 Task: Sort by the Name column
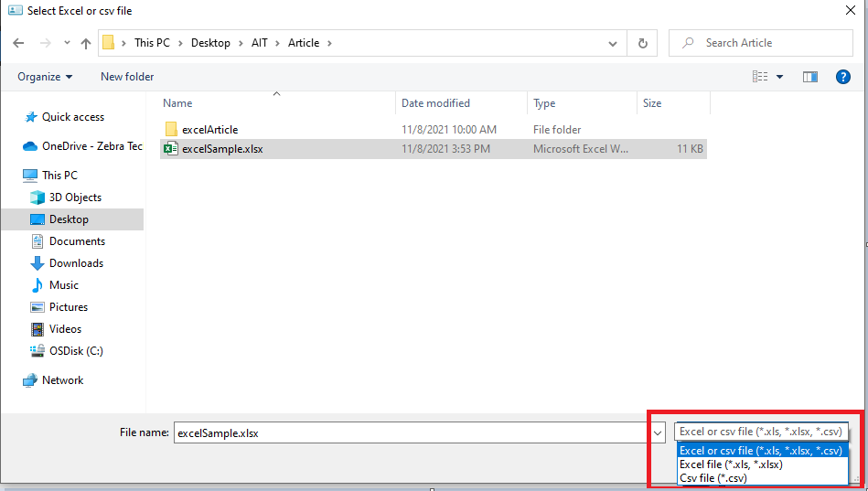coord(177,103)
